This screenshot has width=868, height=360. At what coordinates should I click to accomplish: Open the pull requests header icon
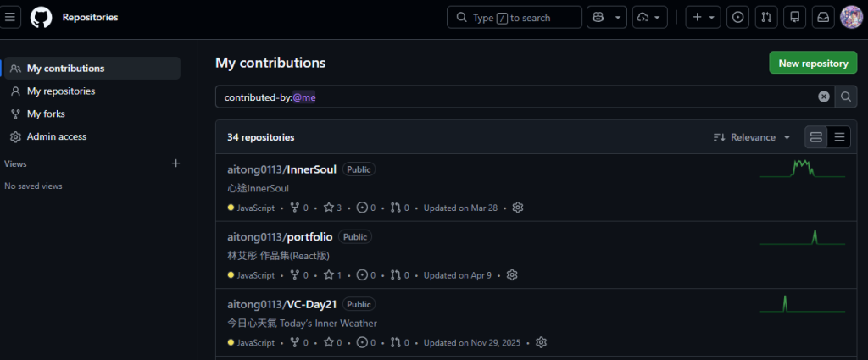tap(766, 17)
